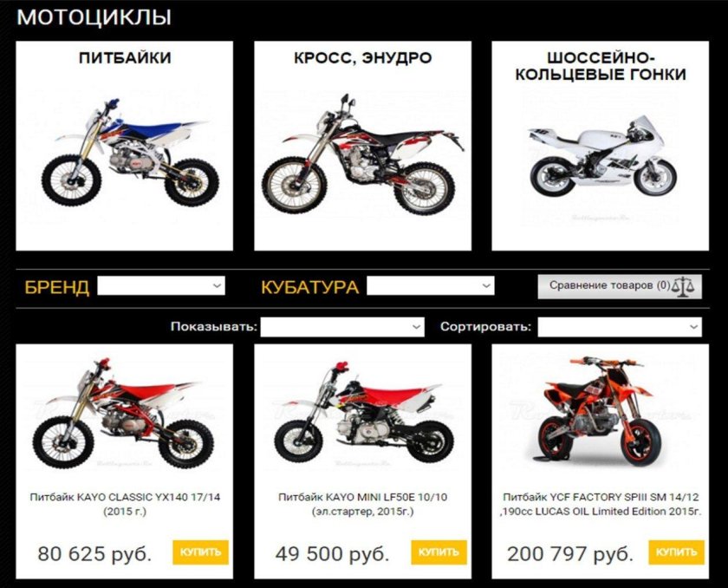
Task: Open the ПИТБАЙКИ category tile
Action: tap(125, 146)
